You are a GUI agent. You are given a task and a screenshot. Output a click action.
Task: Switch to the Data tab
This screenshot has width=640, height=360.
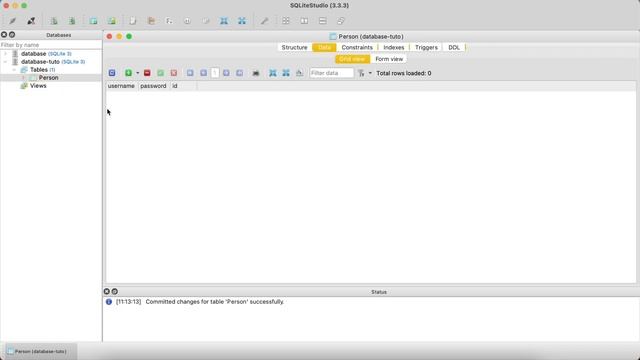pos(324,47)
